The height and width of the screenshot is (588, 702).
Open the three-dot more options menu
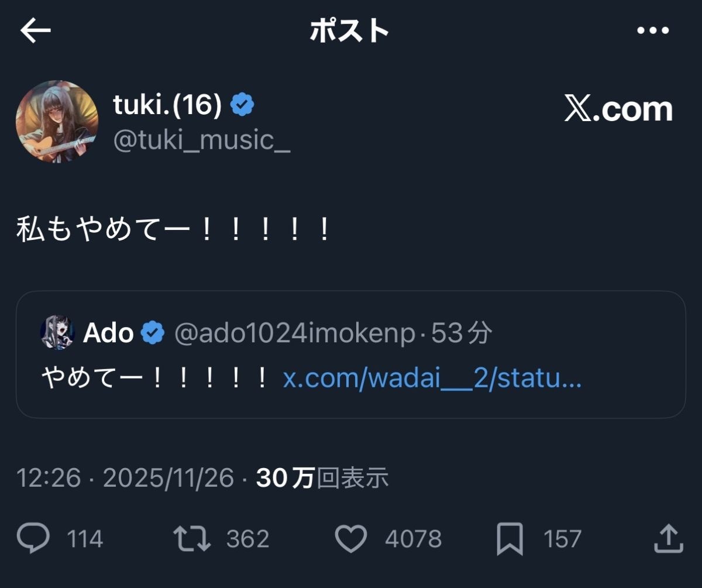click(652, 31)
